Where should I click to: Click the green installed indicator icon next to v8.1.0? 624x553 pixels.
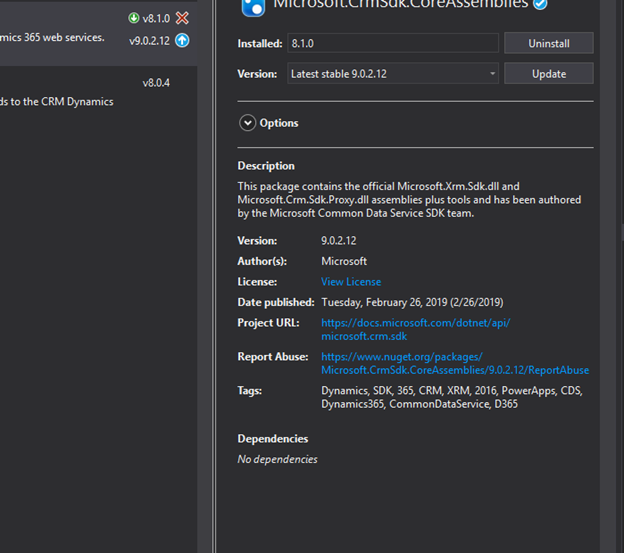click(134, 18)
